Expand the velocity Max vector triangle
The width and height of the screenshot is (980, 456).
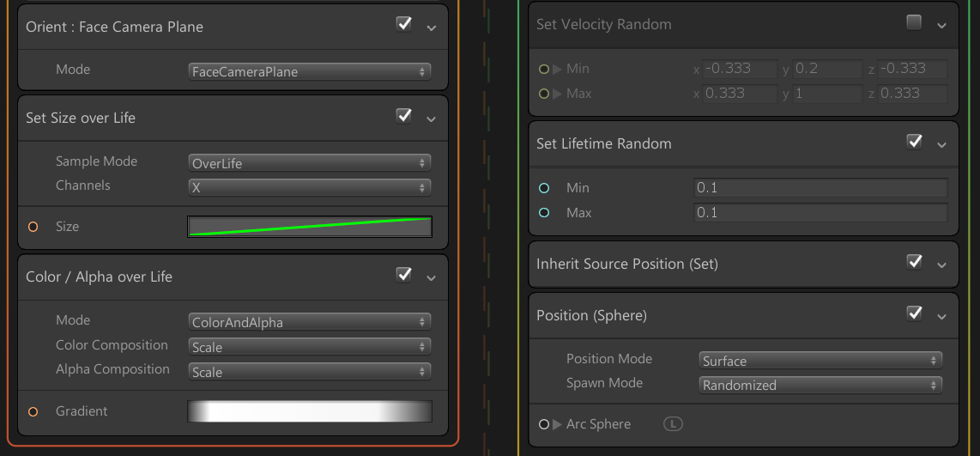[x=557, y=94]
